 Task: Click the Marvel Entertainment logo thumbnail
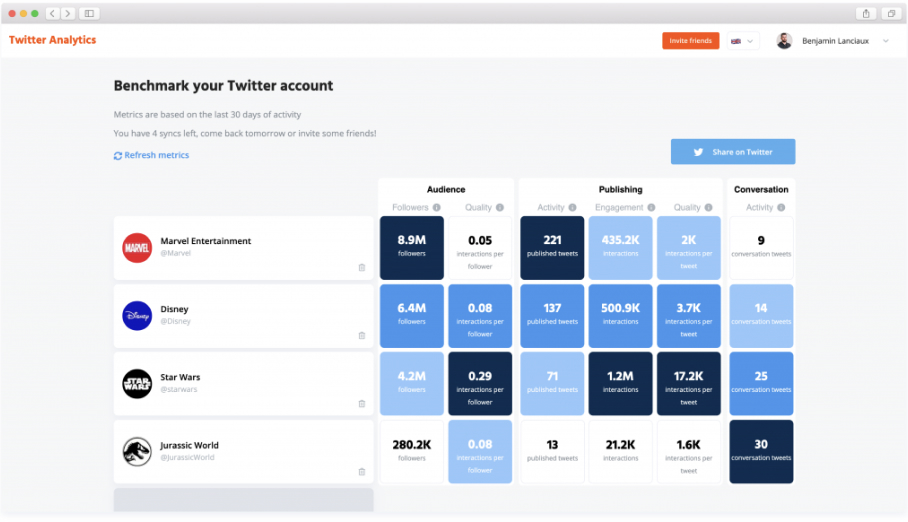[137, 248]
